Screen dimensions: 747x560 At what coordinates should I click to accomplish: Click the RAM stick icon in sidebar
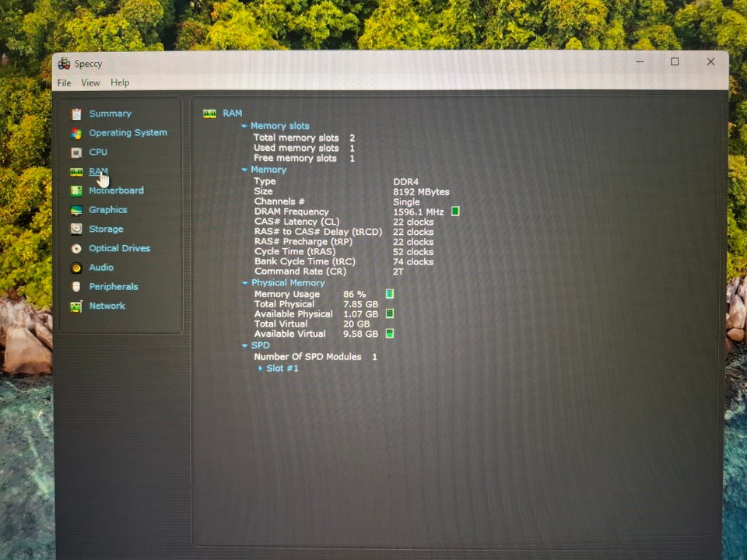(x=76, y=172)
